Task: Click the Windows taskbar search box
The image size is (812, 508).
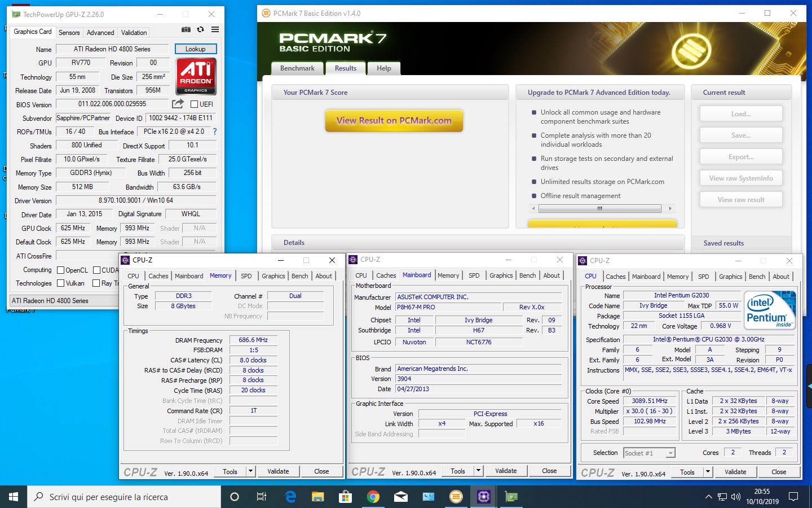Action: coord(124,497)
